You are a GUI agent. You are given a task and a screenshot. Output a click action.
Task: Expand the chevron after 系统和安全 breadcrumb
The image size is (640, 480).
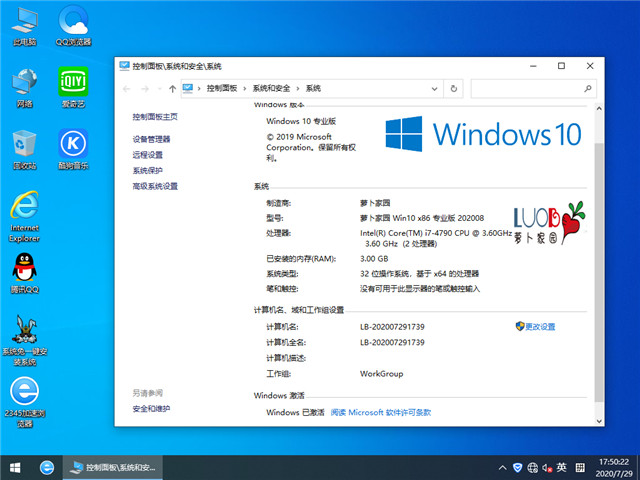(x=298, y=89)
